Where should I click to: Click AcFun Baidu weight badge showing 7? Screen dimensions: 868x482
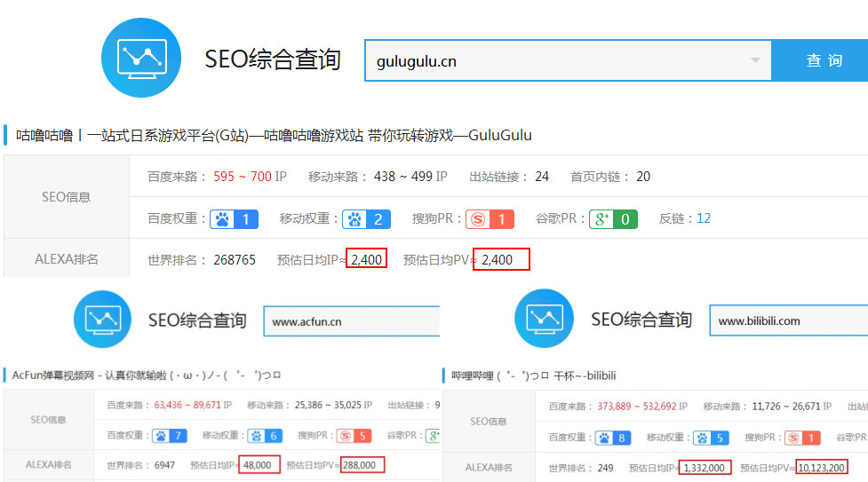pyautogui.click(x=170, y=436)
